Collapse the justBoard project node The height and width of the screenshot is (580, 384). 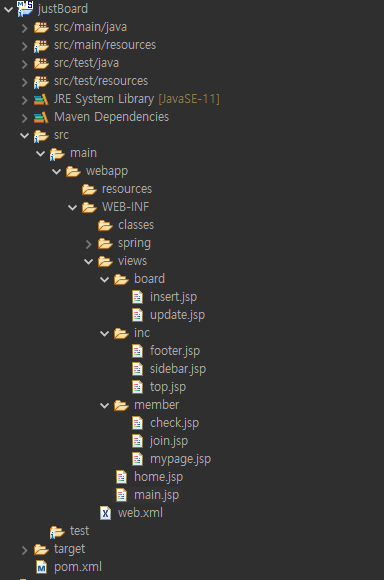point(8,10)
